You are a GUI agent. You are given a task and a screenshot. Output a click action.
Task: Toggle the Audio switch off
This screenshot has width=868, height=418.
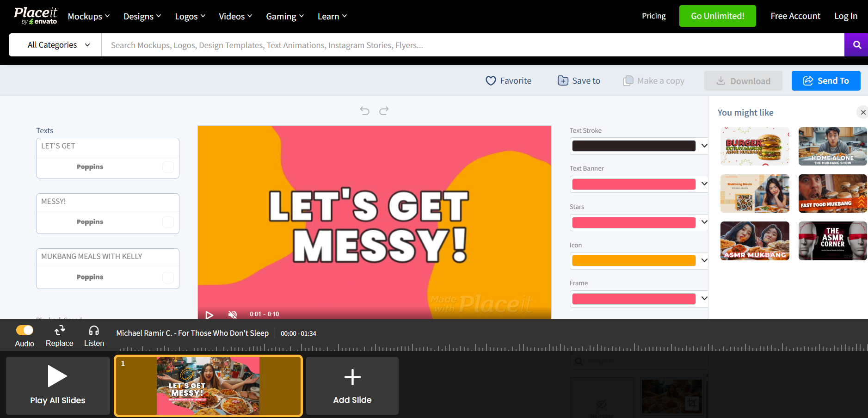25,329
